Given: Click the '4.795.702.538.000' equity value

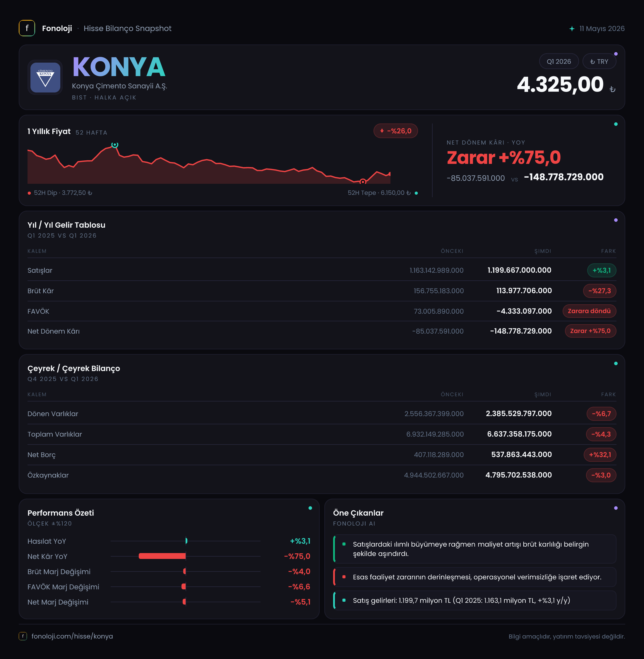Looking at the screenshot, I should tap(518, 475).
